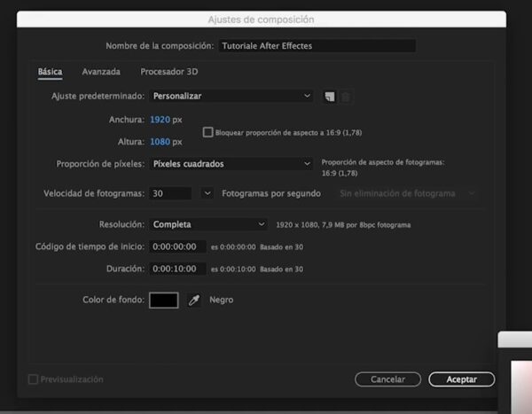Open Sin eliminación de fotograma dropdown
The image size is (532, 414).
coord(407,193)
